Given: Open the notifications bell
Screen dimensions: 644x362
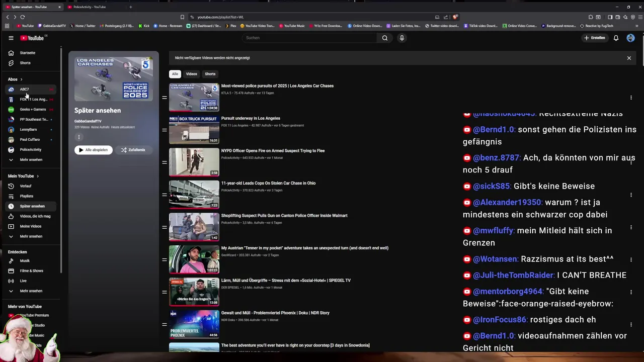Looking at the screenshot, I should point(616,38).
